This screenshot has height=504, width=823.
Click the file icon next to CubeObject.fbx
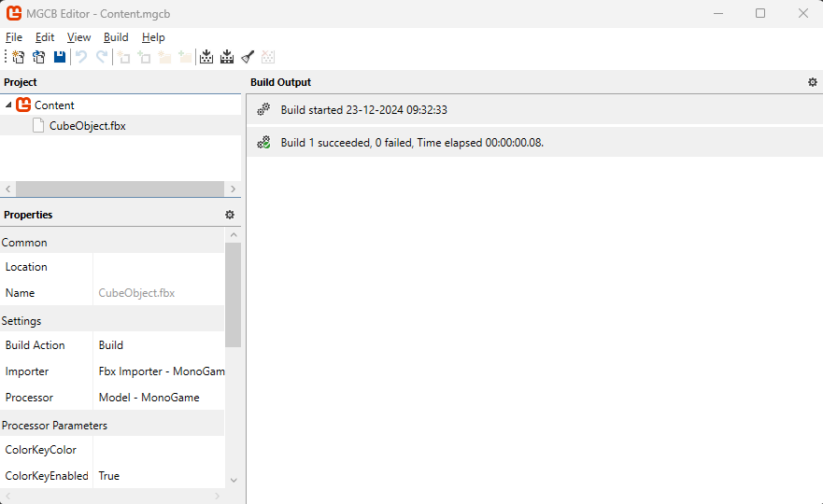tap(37, 125)
